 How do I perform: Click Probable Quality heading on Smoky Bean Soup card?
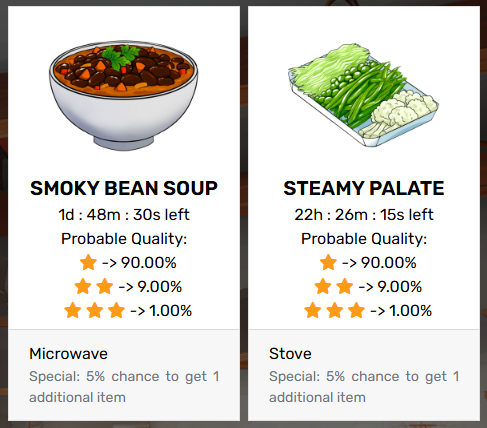(x=124, y=239)
